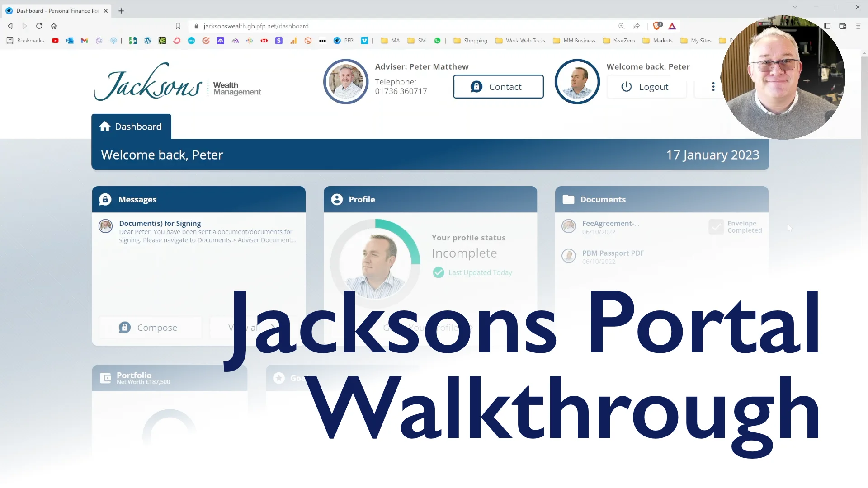Click the adviser Peter Matthew photo
The width and height of the screenshot is (868, 488).
tap(346, 81)
